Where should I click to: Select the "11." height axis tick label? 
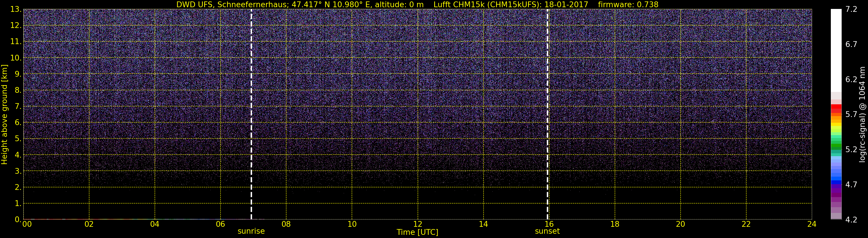(16, 41)
